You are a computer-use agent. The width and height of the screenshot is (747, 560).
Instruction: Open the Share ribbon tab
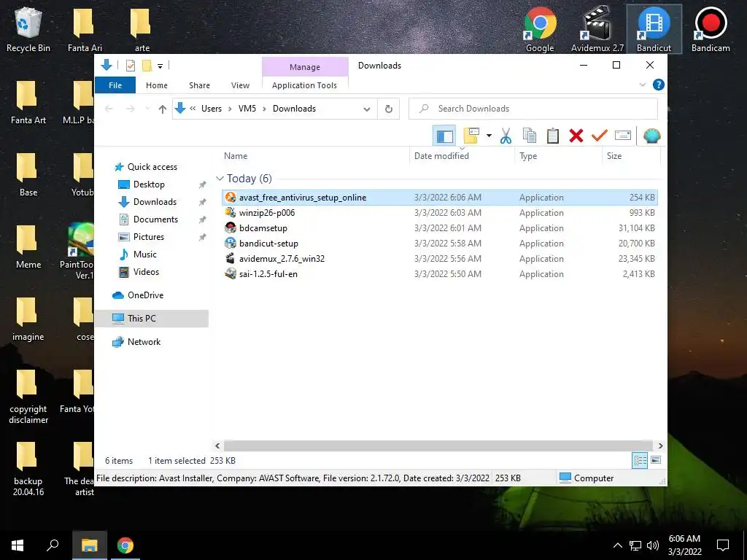[x=199, y=85]
